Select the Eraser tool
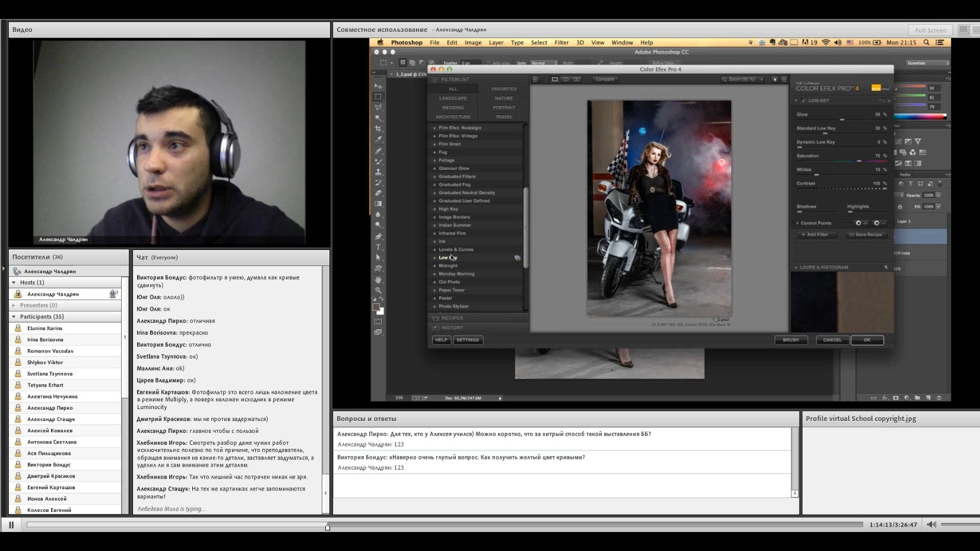 (378, 194)
